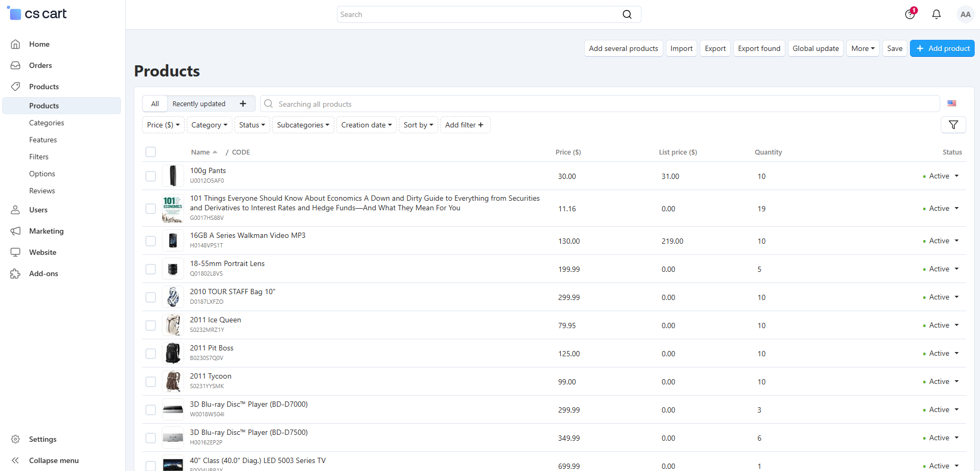This screenshot has width=980, height=471.
Task: Select the All saved search tab
Action: [155, 104]
